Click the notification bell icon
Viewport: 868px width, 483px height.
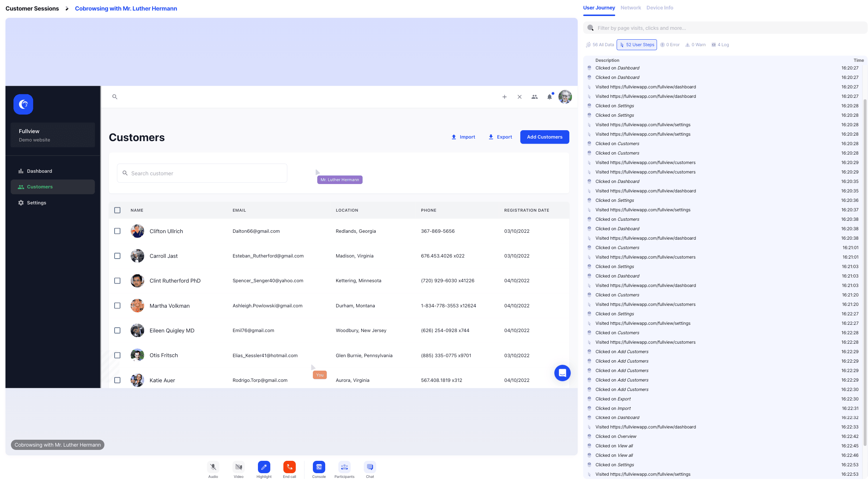click(549, 97)
